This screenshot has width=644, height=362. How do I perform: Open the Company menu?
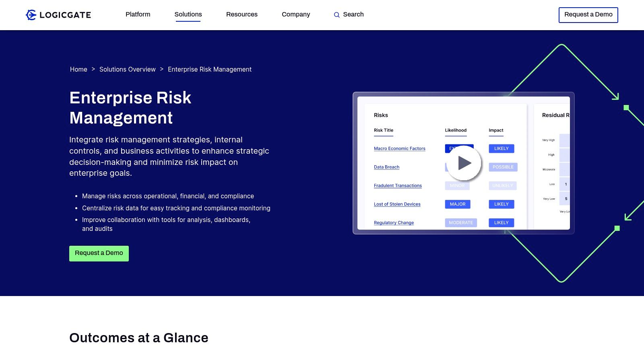296,14
